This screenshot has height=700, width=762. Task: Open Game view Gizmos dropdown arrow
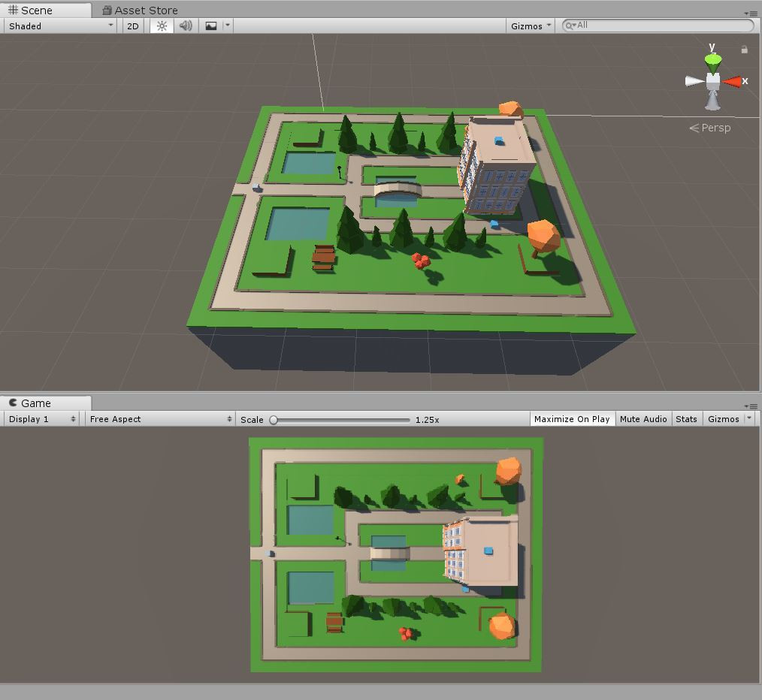pyautogui.click(x=749, y=418)
